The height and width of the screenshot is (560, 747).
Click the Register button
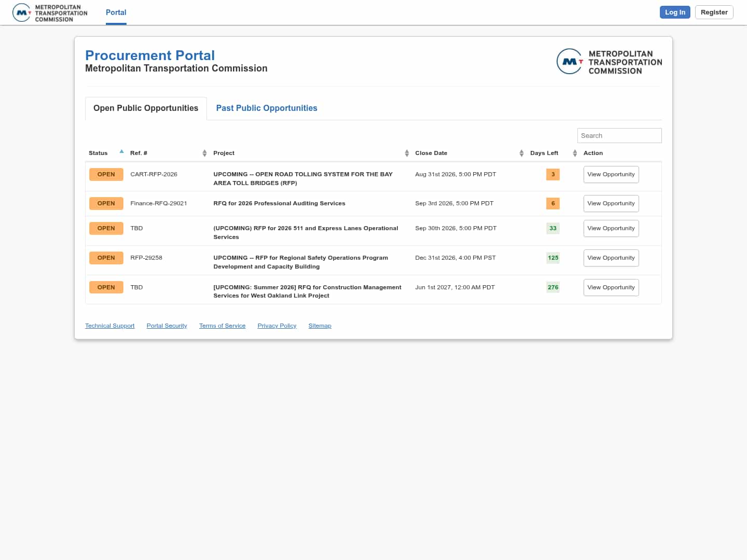point(714,12)
